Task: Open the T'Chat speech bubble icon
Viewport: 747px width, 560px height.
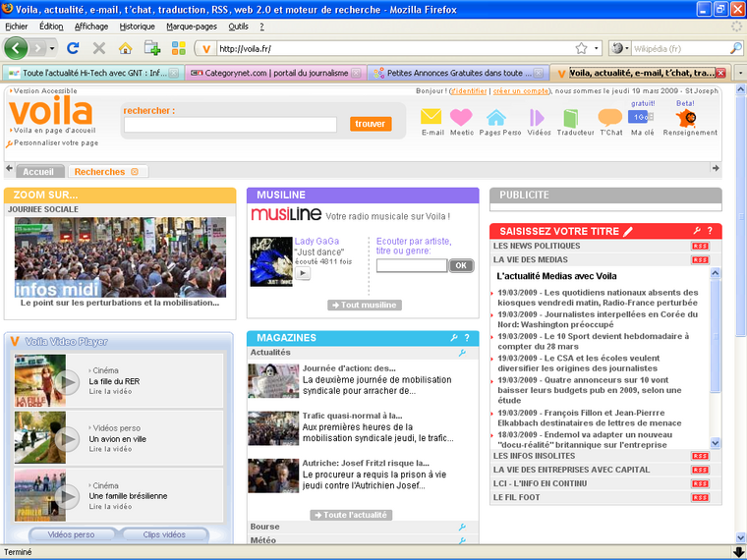Action: (x=610, y=117)
